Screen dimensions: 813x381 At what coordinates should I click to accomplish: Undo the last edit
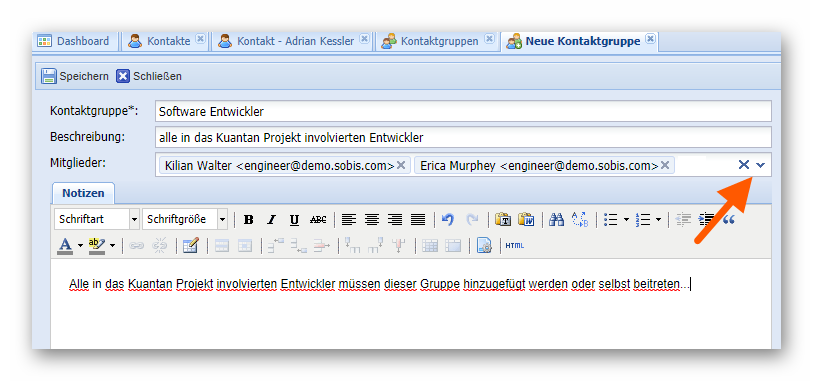tap(448, 220)
